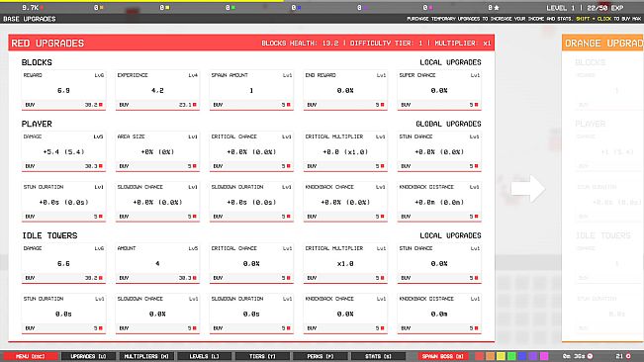The width and height of the screenshot is (644, 362).
Task: Click the white arrow to Orange Upgrades
Action: coord(528,189)
